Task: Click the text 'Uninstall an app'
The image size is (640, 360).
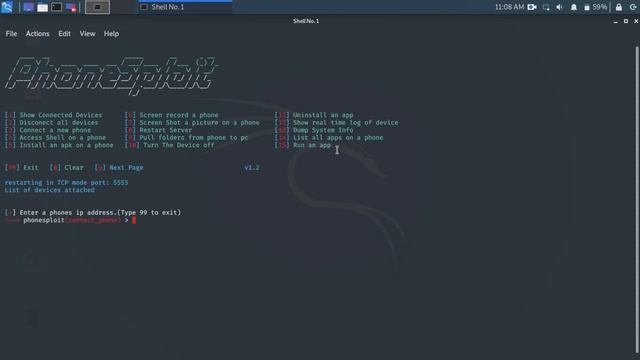Action: point(323,115)
